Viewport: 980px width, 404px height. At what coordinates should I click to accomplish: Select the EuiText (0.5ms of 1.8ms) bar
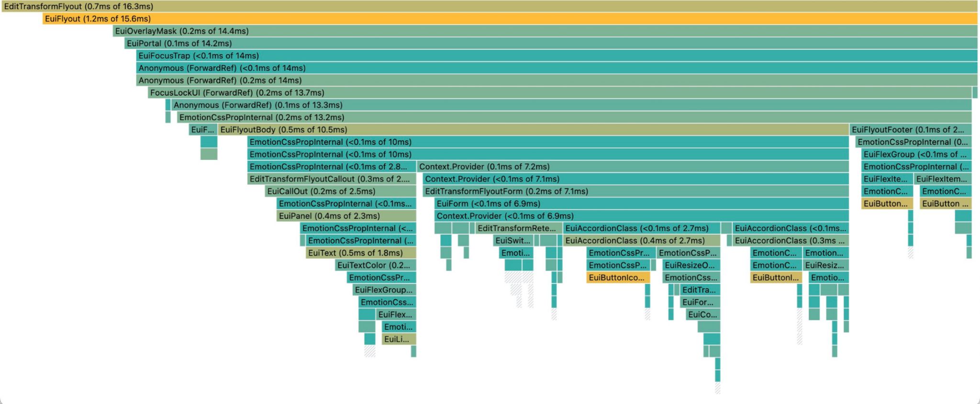click(361, 253)
